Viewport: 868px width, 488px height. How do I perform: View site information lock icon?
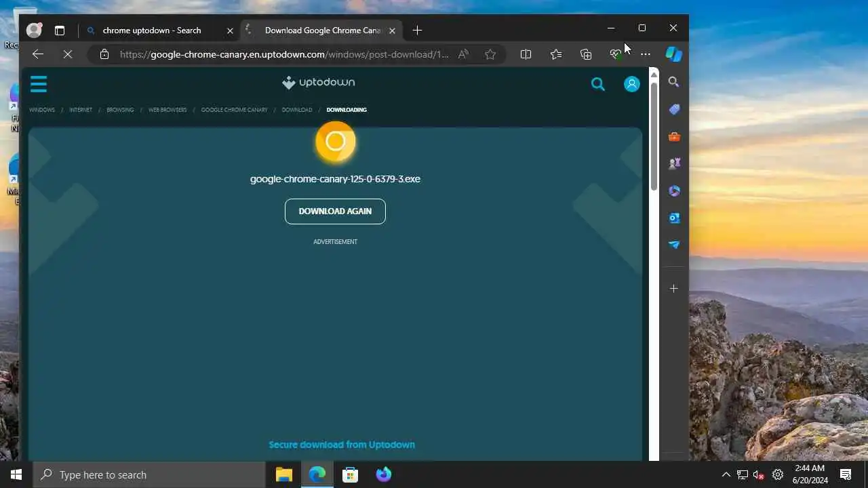(104, 54)
